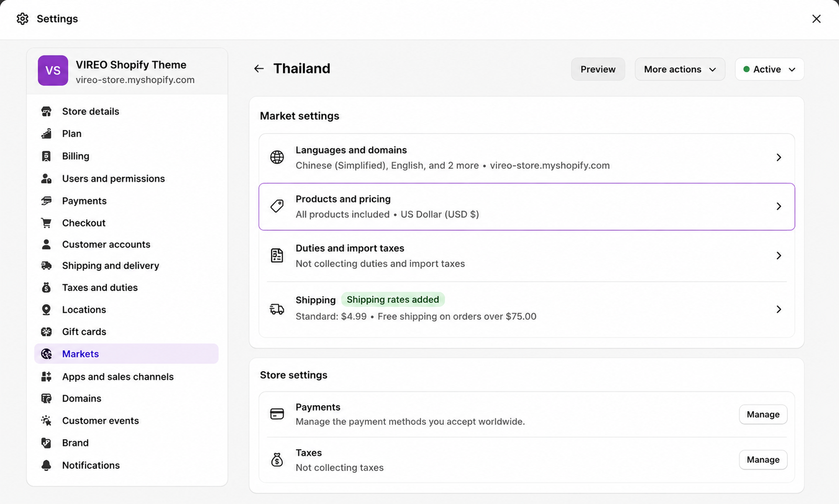Select Checkout in the sidebar

[126, 223]
